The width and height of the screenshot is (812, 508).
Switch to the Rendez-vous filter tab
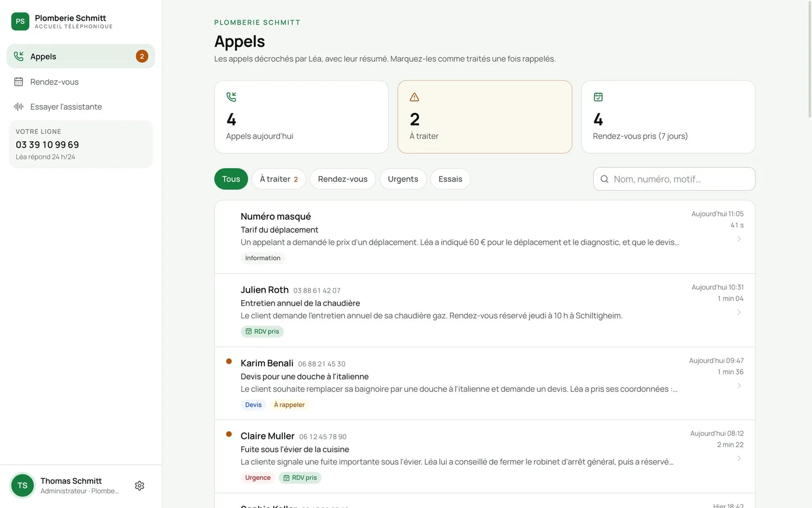point(343,179)
